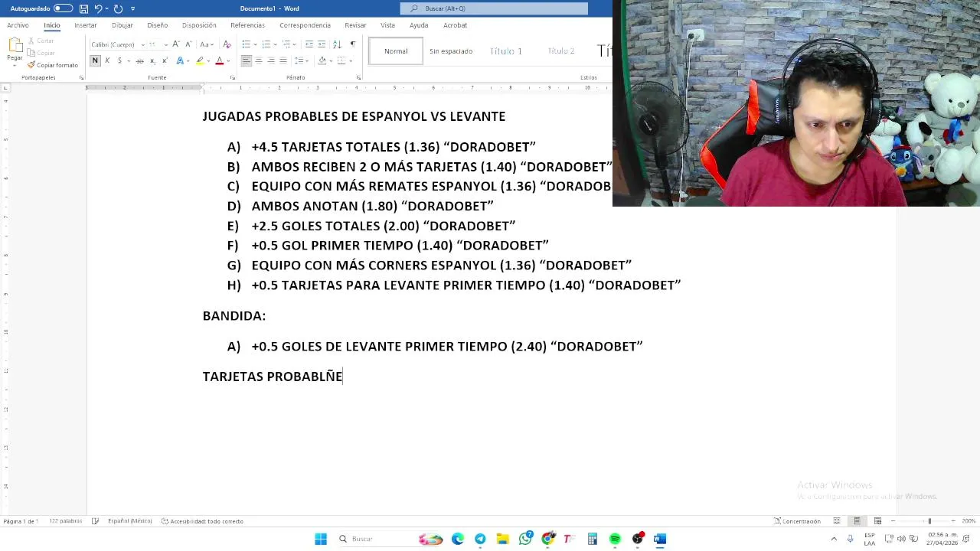This screenshot has width=980, height=551.
Task: Open WhatsApp from the taskbar
Action: [525, 539]
